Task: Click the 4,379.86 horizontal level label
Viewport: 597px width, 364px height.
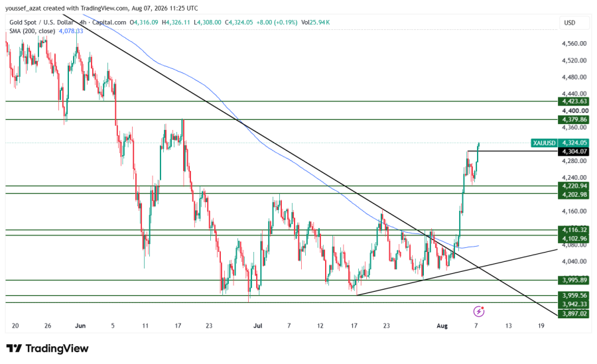Action: (x=573, y=119)
